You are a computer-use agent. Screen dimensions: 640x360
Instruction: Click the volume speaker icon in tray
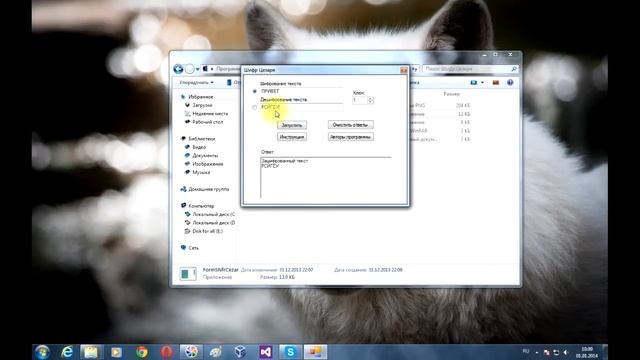click(566, 352)
